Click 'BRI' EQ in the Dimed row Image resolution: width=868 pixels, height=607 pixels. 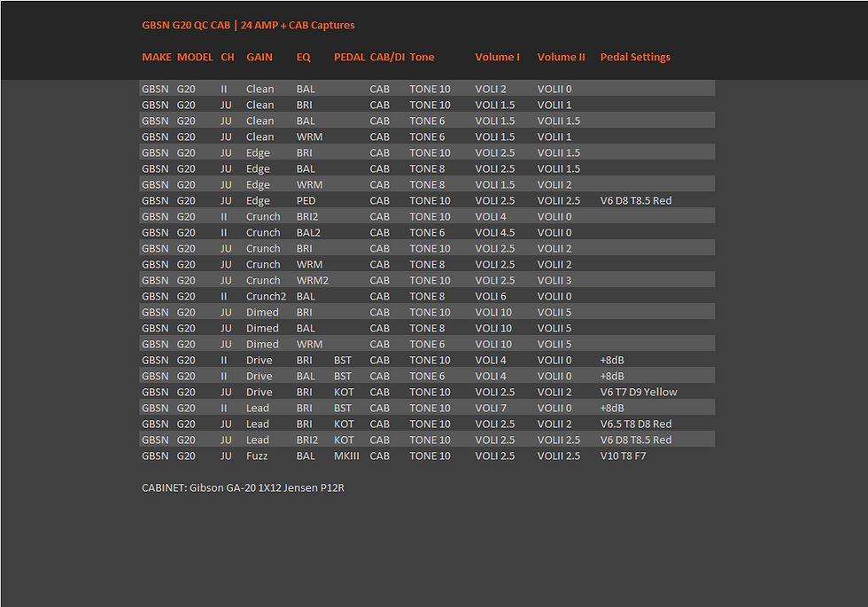[x=304, y=313]
